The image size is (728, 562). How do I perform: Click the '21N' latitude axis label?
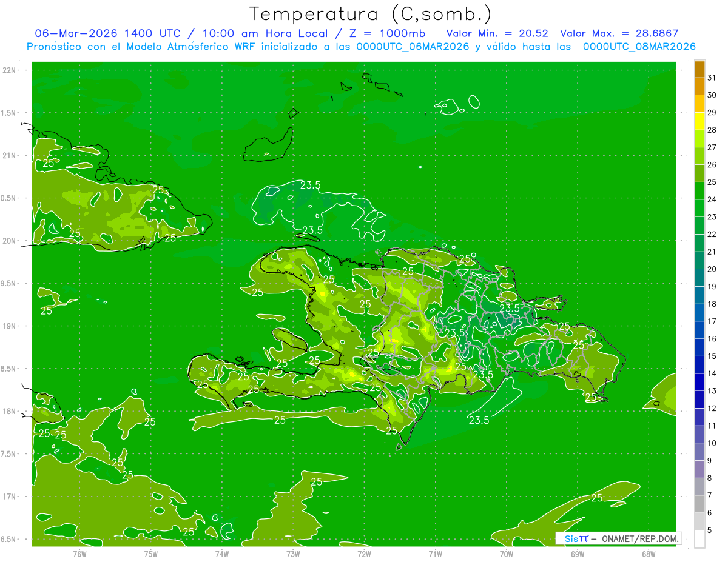8,155
